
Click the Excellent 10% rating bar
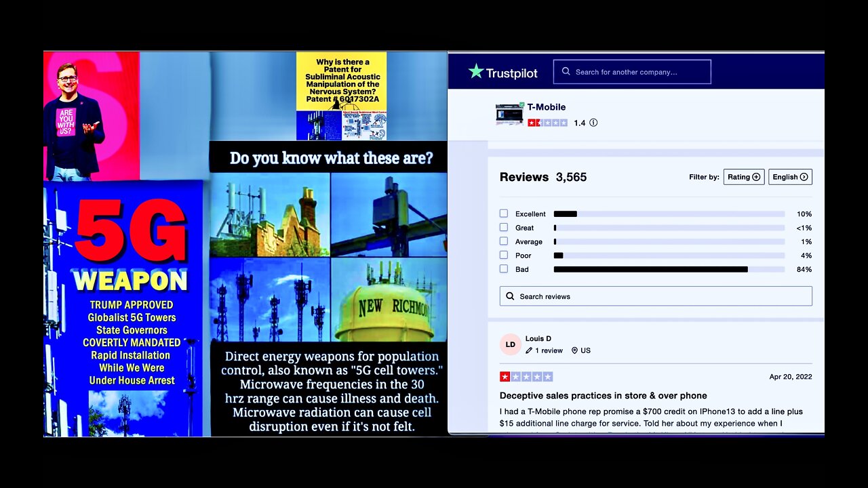(x=669, y=214)
